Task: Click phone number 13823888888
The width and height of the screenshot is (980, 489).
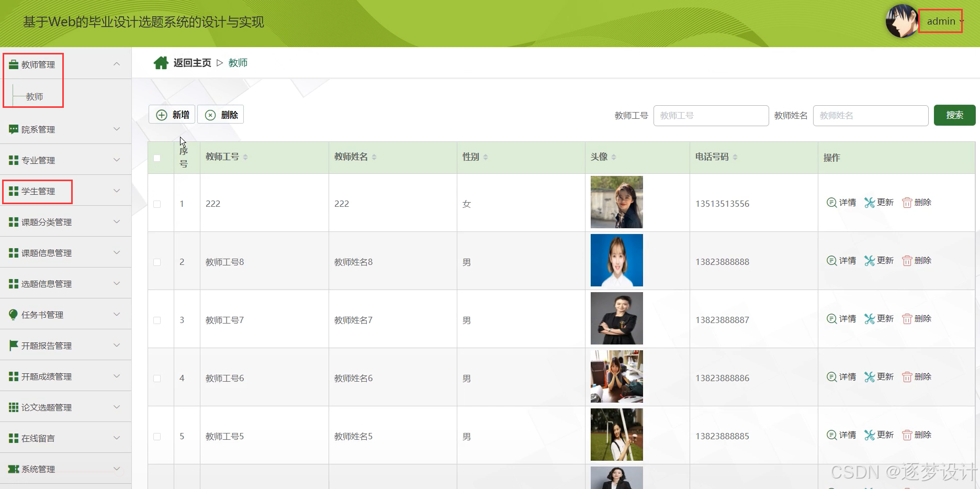Action: pyautogui.click(x=722, y=262)
